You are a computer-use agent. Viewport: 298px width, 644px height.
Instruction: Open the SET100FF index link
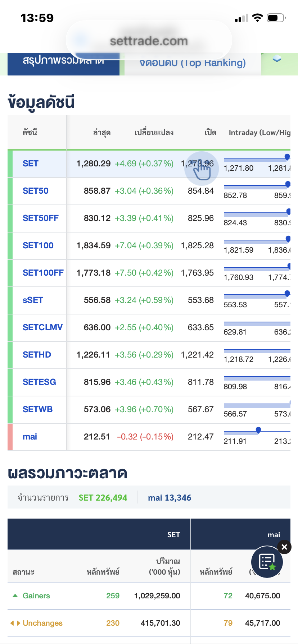pyautogui.click(x=43, y=273)
